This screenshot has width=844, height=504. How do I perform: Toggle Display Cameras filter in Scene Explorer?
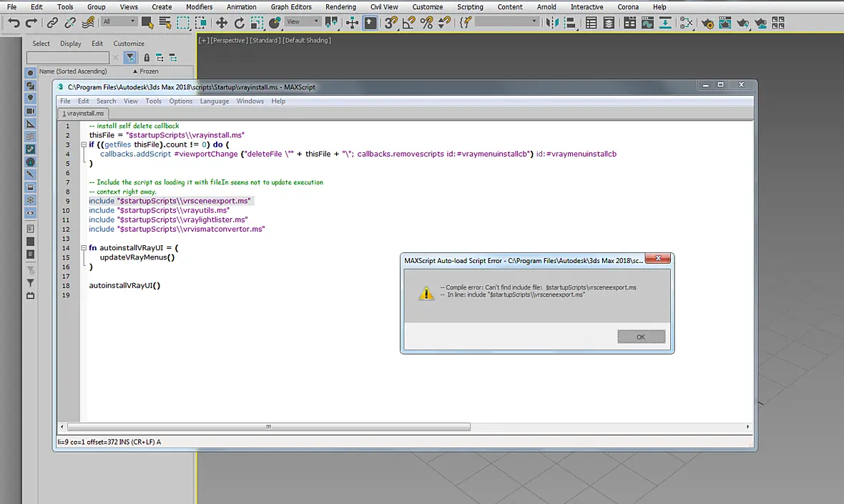(30, 112)
